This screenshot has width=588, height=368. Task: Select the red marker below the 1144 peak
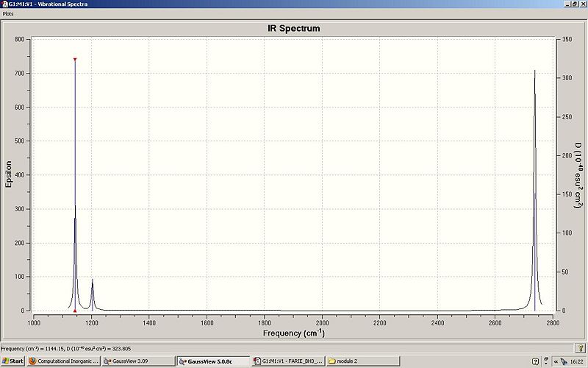[x=75, y=311]
